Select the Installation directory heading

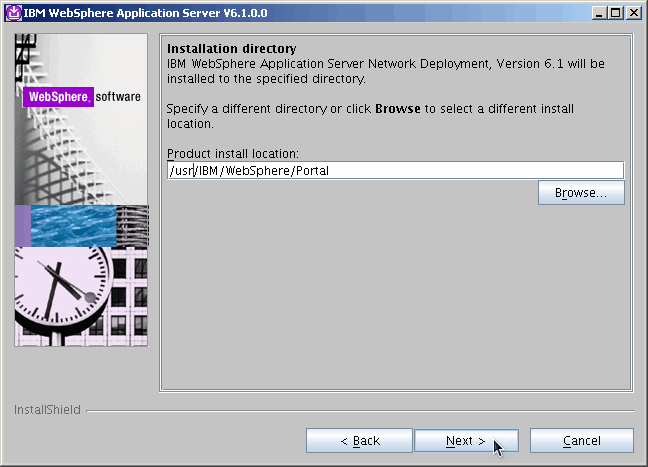(x=231, y=48)
